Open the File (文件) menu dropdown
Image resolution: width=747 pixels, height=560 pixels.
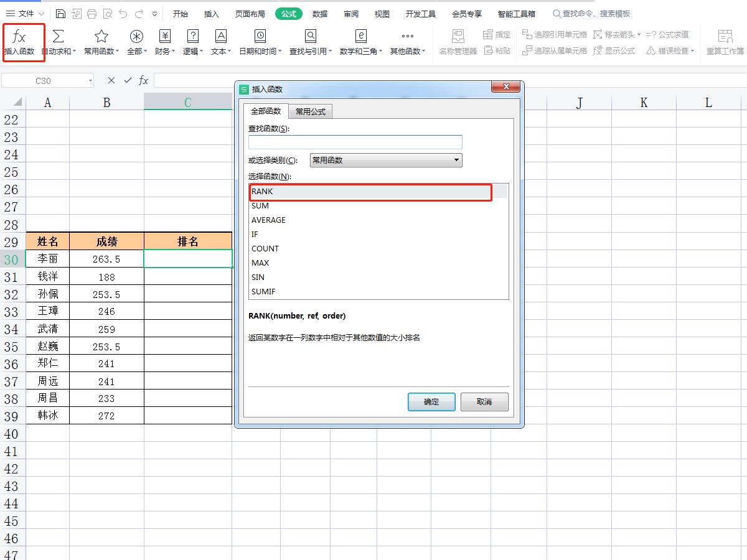(26, 14)
